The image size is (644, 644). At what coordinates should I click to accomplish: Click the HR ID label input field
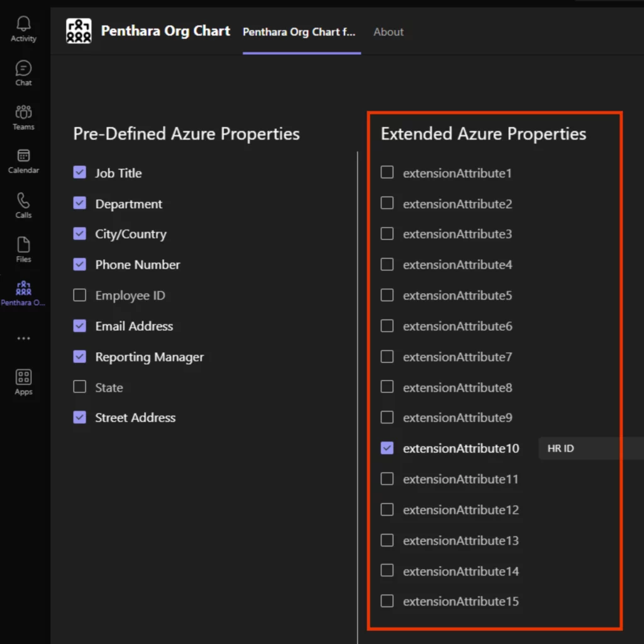coord(591,448)
